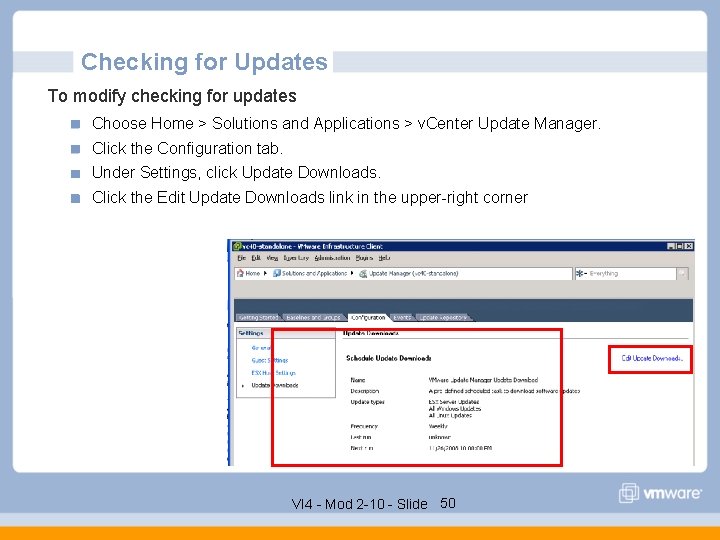
Task: Click the 'Weekly' frequency value
Action: (x=438, y=426)
